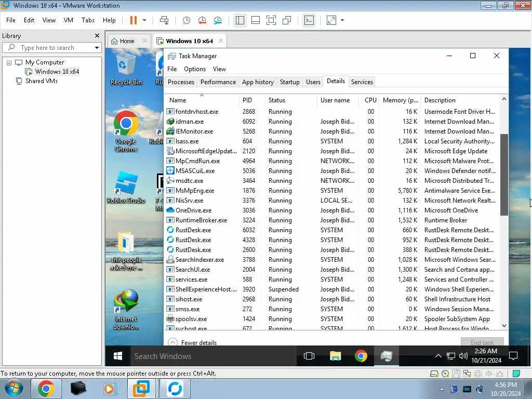Close the Library panel
Viewport: 532px width, 399px height.
coord(97,36)
